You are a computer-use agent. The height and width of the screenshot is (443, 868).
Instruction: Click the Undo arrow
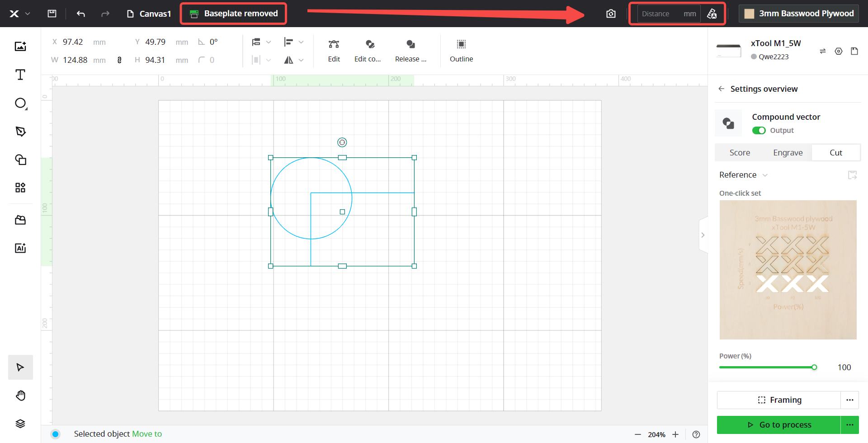click(x=81, y=14)
